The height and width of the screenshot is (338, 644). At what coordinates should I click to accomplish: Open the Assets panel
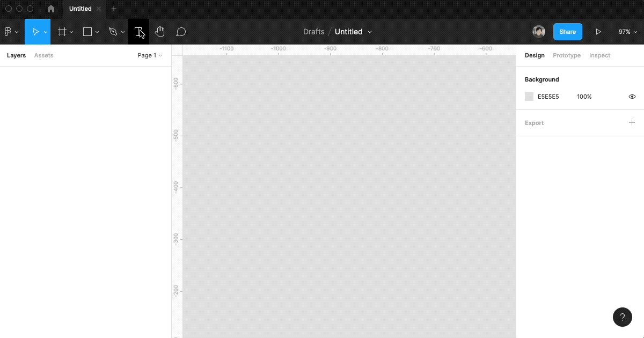[x=43, y=55]
